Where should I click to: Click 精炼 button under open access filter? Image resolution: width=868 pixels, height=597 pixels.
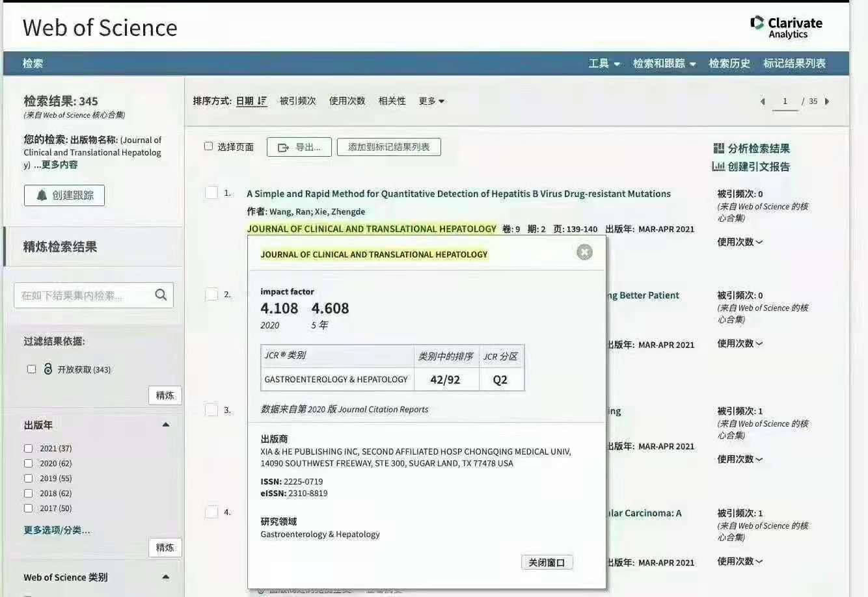click(x=165, y=395)
